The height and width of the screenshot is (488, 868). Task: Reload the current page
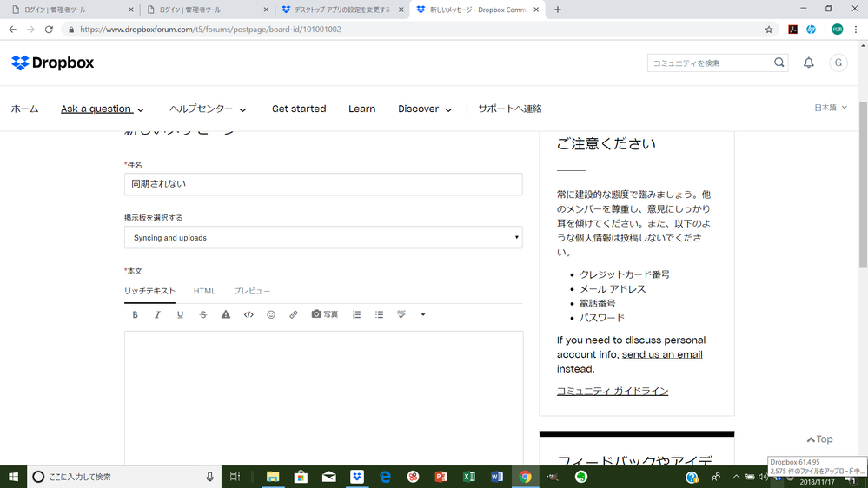click(49, 30)
